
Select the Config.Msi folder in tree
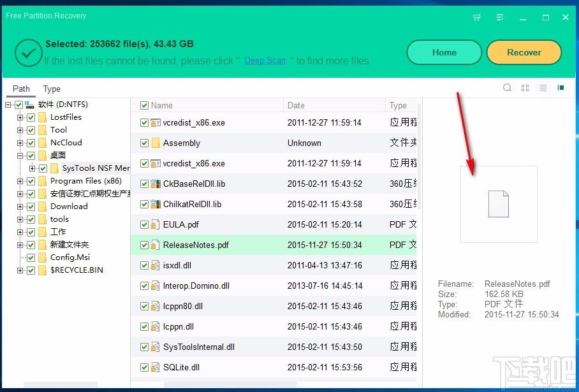click(70, 258)
